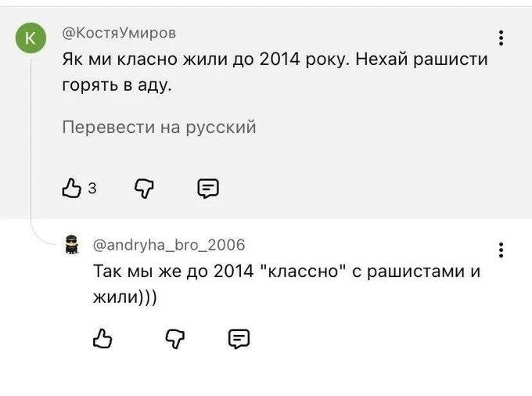Click the text "горять в аду."
Viewport: 532px width, 396px height.
[x=117, y=85]
